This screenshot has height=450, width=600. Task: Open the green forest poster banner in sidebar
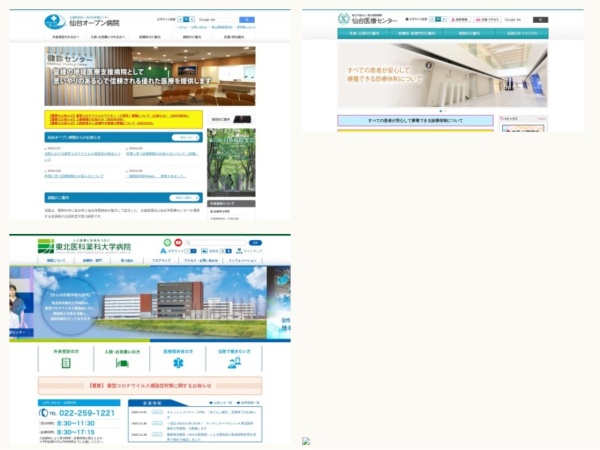click(x=231, y=163)
